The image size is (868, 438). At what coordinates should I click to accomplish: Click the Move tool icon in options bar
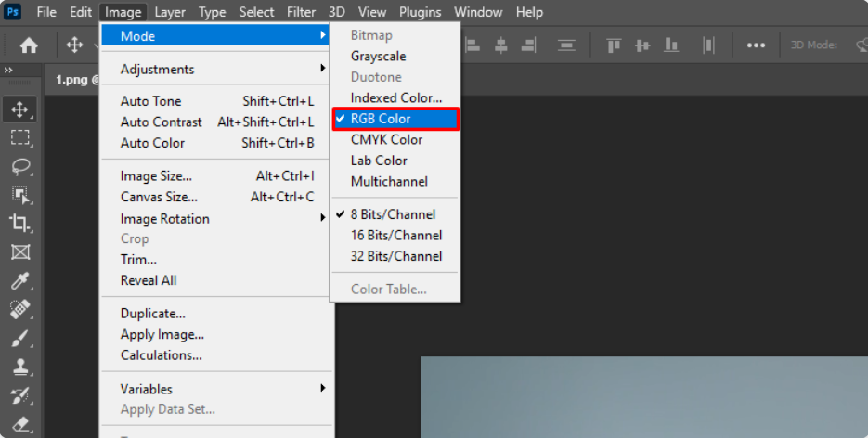[75, 45]
